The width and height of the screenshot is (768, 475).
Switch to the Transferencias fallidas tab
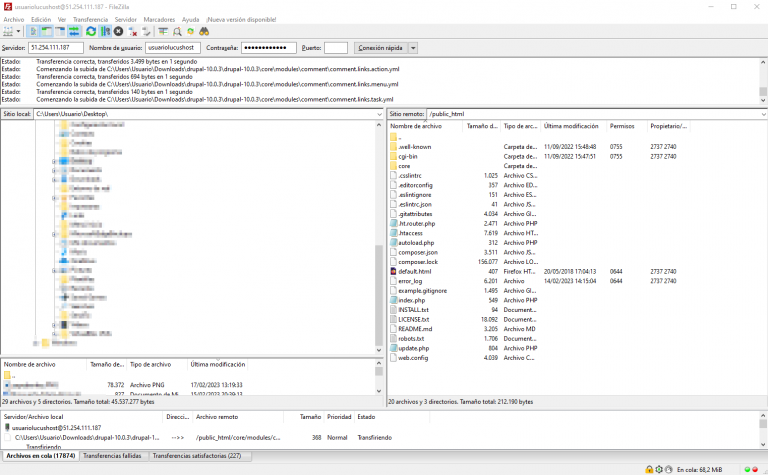[111, 455]
